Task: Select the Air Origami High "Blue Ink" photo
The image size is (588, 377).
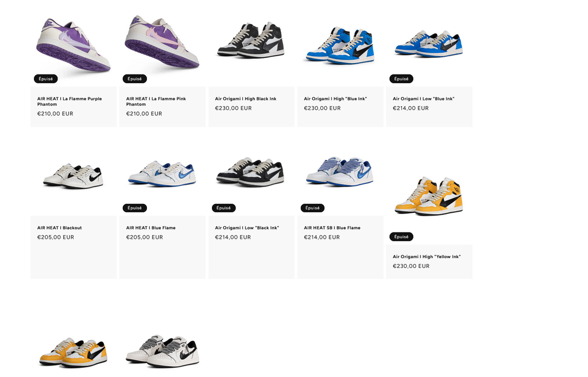Action: (340, 44)
